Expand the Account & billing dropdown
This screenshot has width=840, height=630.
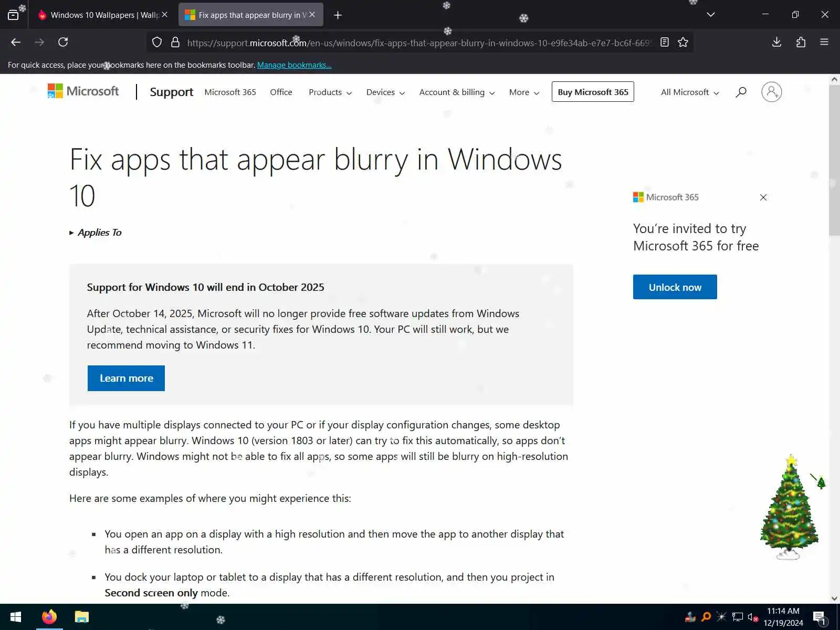click(x=457, y=92)
